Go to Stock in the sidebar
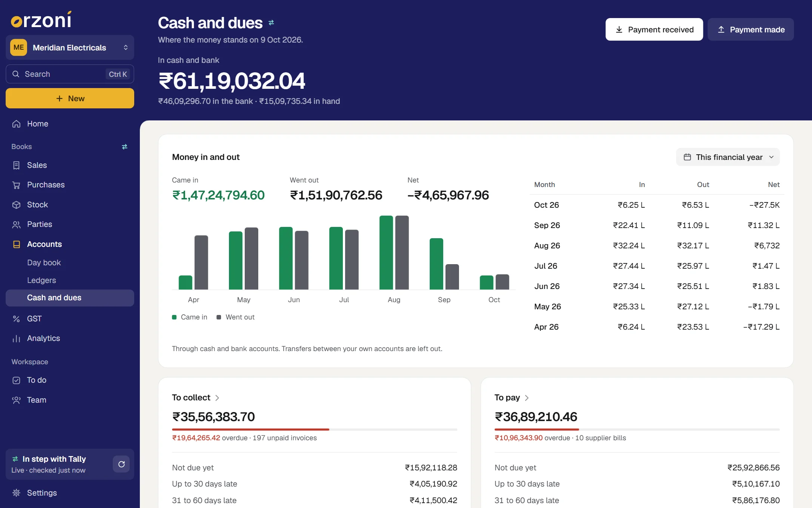This screenshot has width=812, height=508. tap(70, 205)
